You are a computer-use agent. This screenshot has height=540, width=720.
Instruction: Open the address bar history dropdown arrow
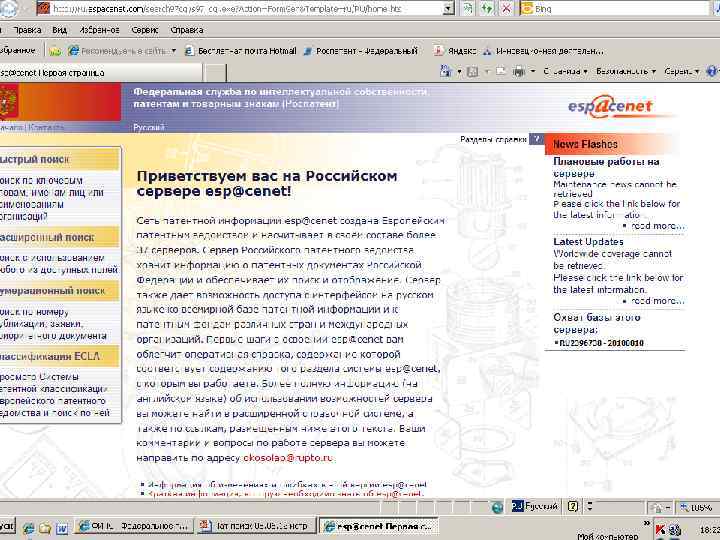449,8
